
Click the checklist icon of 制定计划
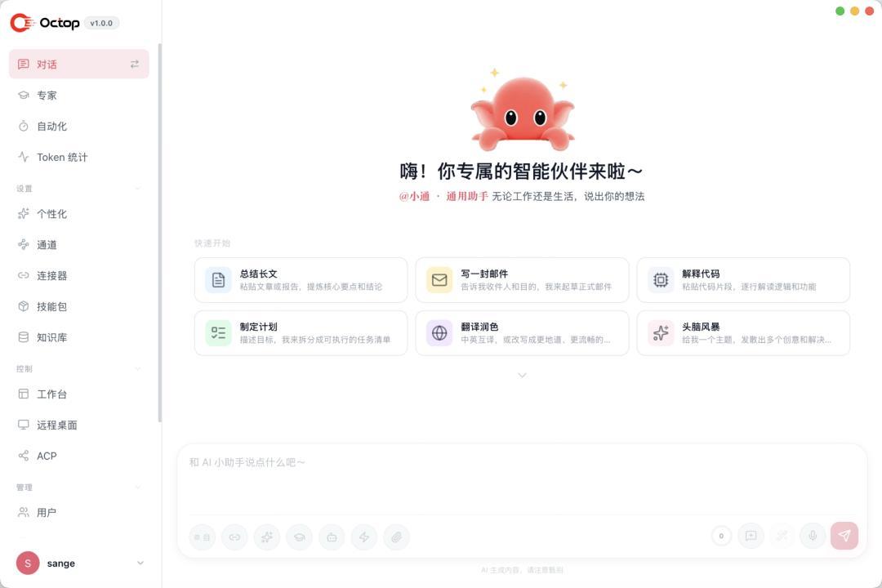pos(218,332)
